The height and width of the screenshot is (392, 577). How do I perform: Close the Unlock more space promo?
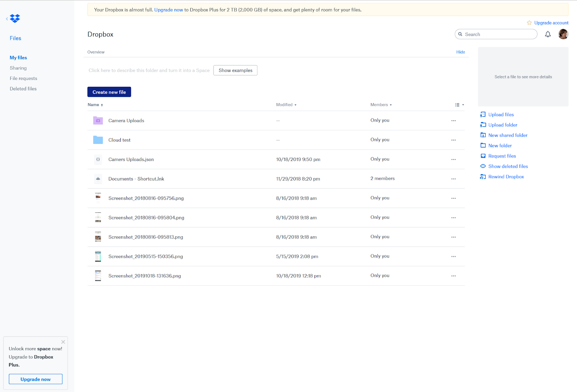pos(63,342)
